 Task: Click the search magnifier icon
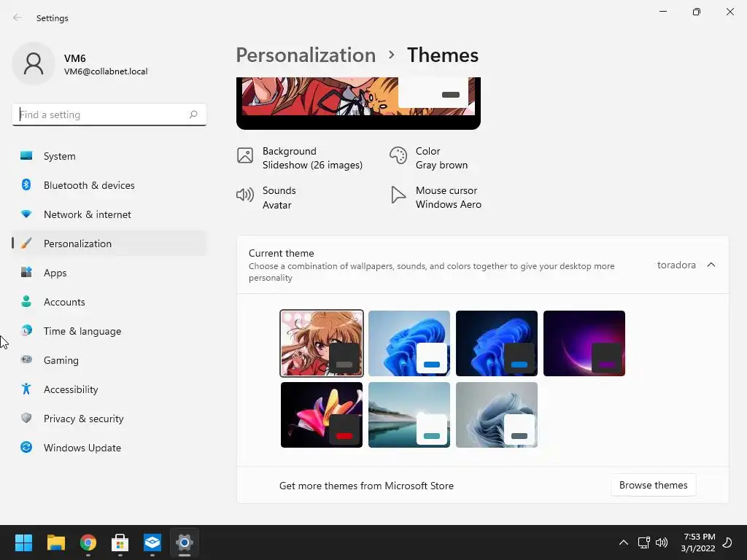pyautogui.click(x=193, y=114)
